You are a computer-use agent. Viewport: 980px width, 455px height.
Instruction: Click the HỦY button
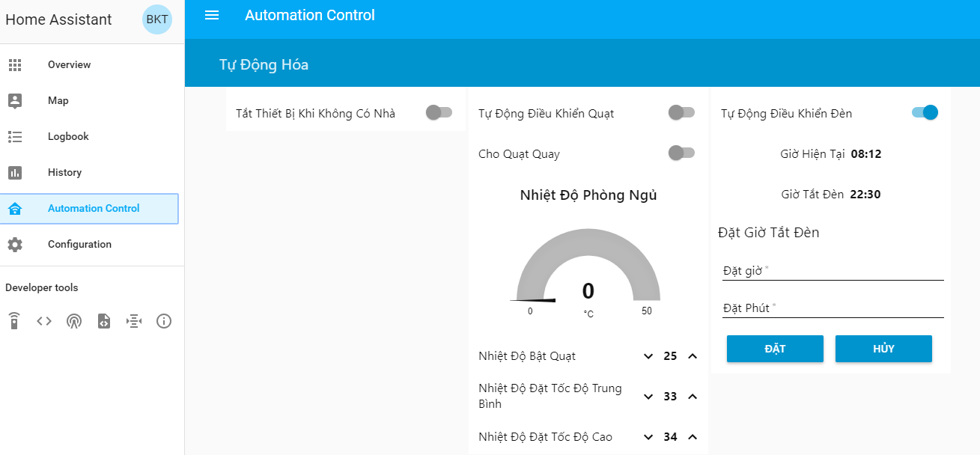tap(883, 349)
